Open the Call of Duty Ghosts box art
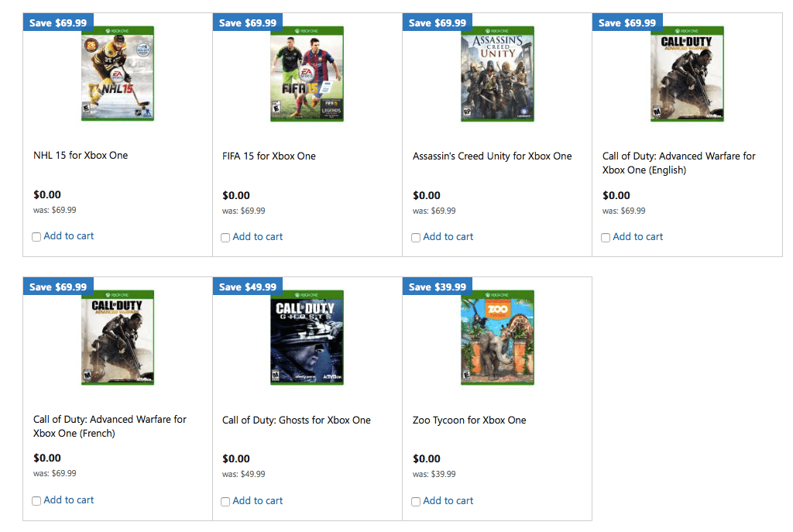Screen dimensions: 793x532 (307, 338)
